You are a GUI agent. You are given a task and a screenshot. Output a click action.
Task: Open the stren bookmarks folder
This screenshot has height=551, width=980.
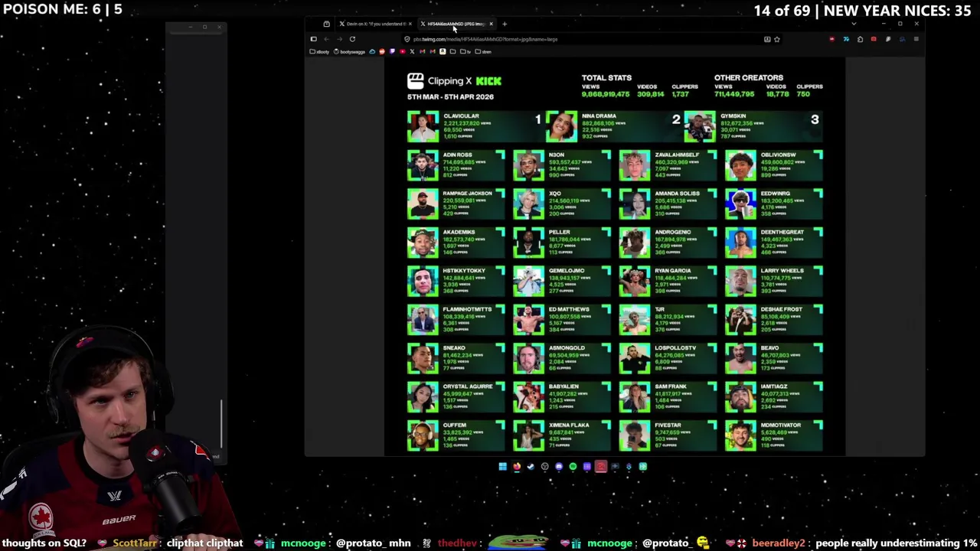(482, 51)
